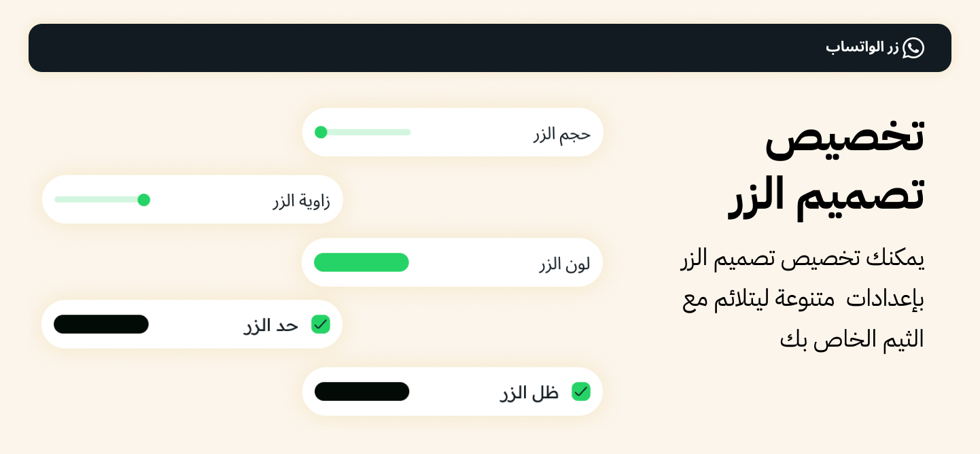Click the زر الواتساب header title
The height and width of the screenshot is (454, 980).
pyautogui.click(x=862, y=48)
